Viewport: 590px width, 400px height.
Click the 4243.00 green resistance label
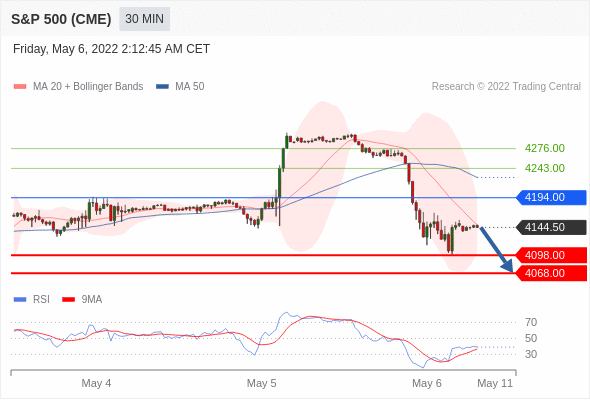(x=544, y=168)
